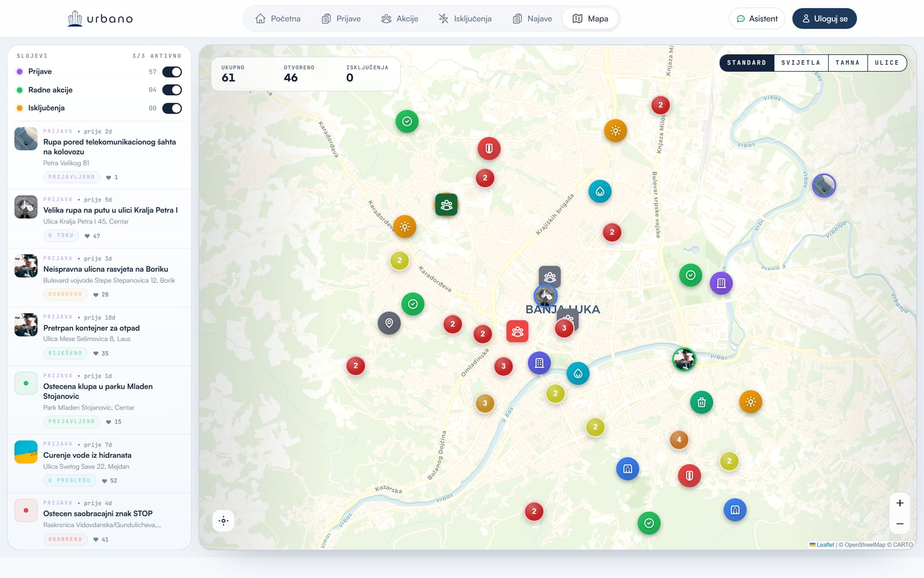This screenshot has height=578, width=924.
Task: Open report Neispravna ulicna rasvjeta na Boriku
Action: click(x=99, y=277)
